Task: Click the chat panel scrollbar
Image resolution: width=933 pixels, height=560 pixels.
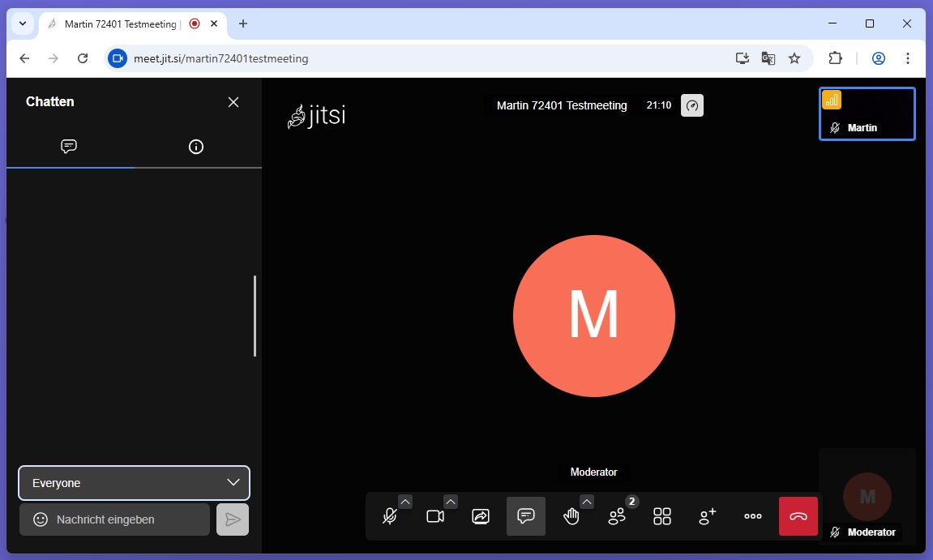Action: (255, 316)
